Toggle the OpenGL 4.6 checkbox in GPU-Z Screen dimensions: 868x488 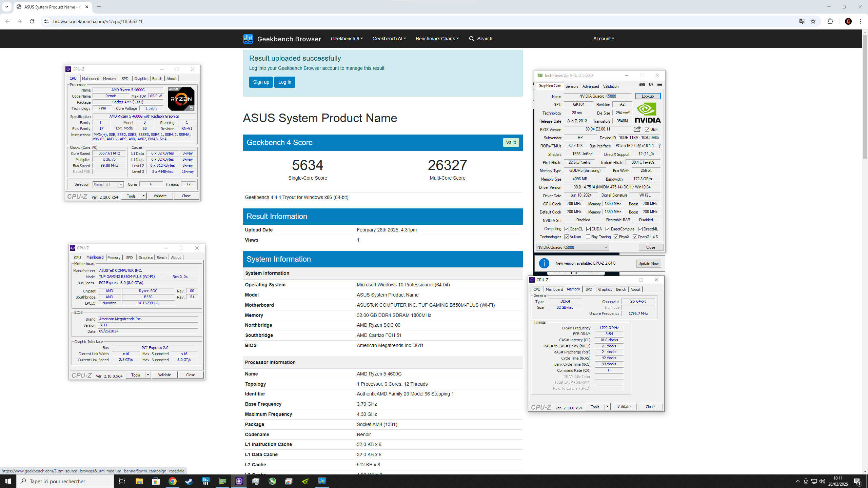tap(635, 237)
